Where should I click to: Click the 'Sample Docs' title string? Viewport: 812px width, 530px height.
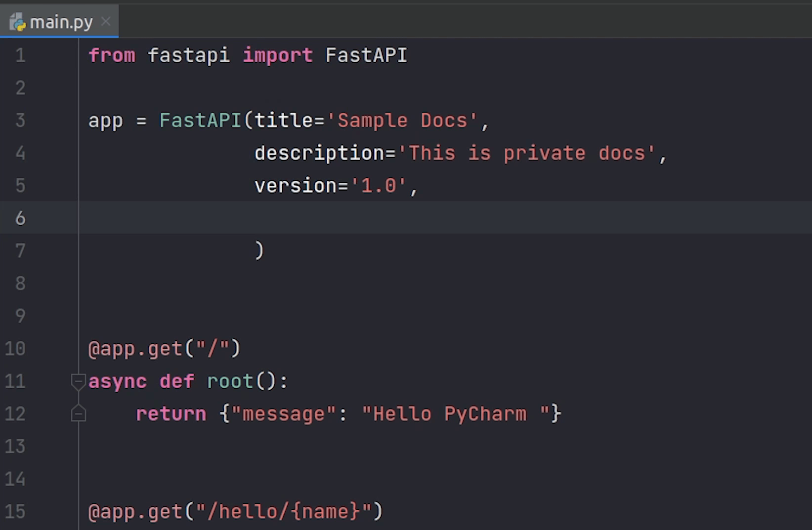tap(401, 121)
